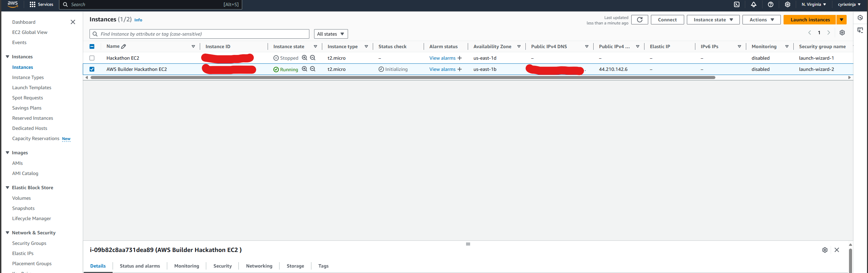Open Launch instances split arrow
Screen dimensions: 868x273
(842, 20)
